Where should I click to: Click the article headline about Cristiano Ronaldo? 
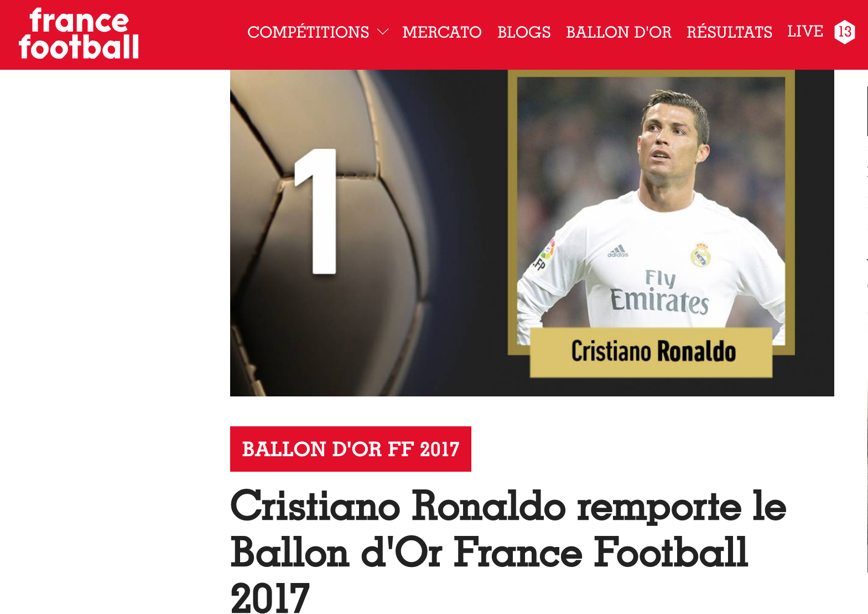tap(508, 551)
